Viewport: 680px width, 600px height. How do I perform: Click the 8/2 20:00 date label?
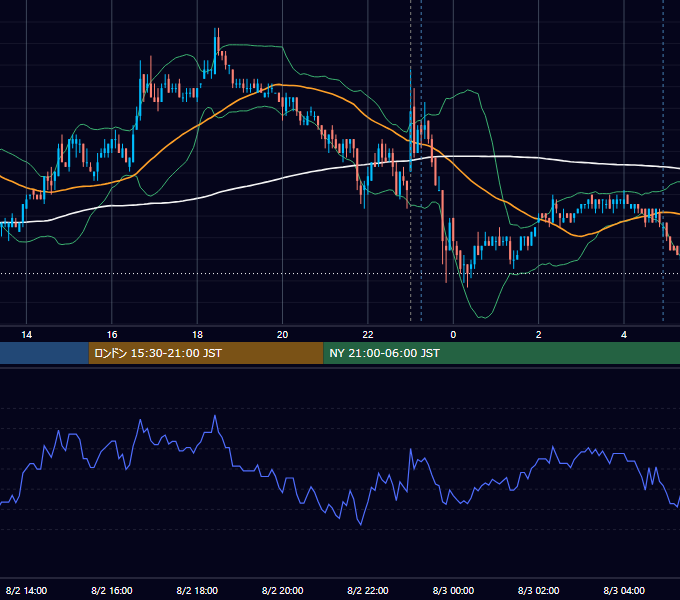click(282, 590)
